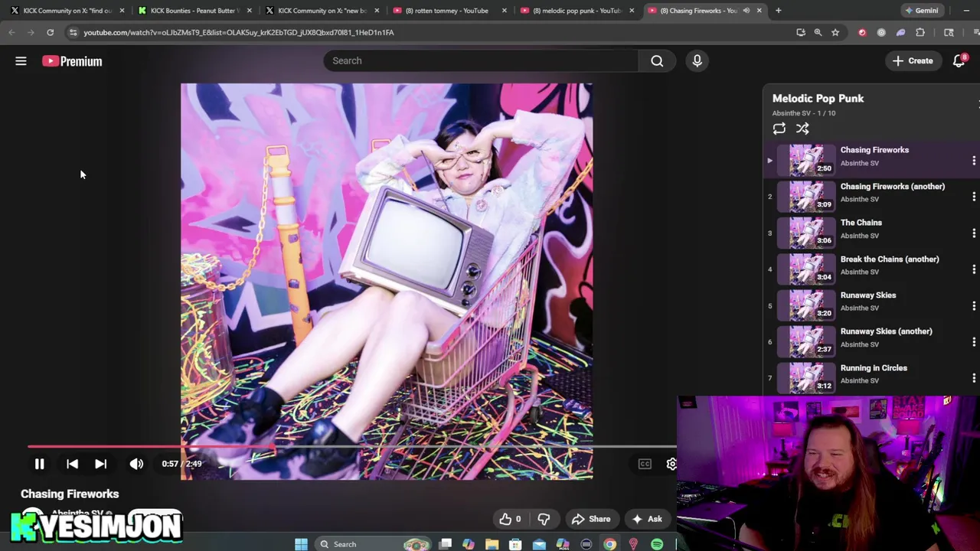This screenshot has height=551, width=980.
Task: Toggle closed captions CC button
Action: tap(645, 464)
